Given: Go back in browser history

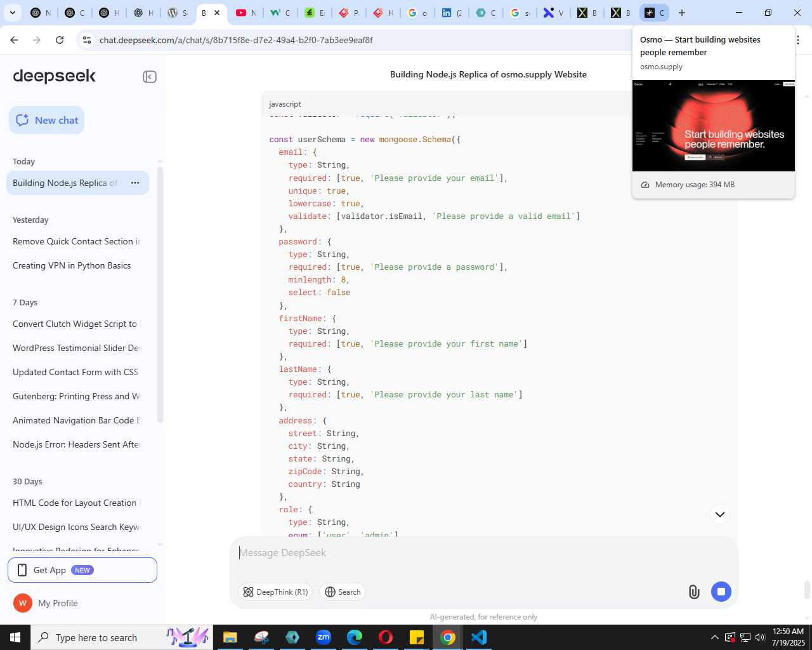Looking at the screenshot, I should [14, 40].
